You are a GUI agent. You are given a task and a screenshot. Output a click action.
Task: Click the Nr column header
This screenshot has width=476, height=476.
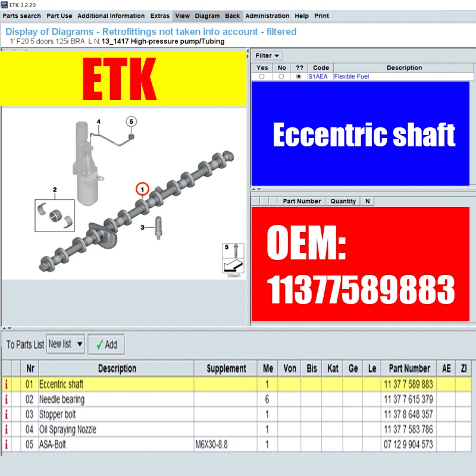tap(30, 368)
